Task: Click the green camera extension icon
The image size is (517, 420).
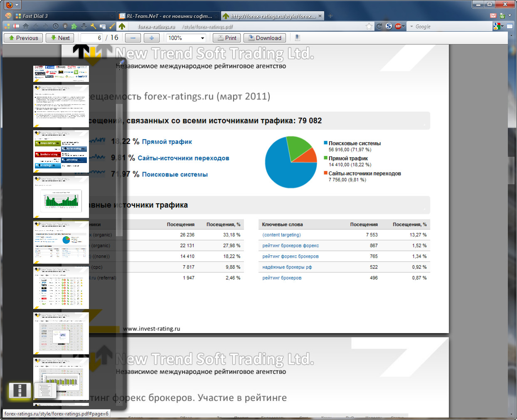Action: 502,16
